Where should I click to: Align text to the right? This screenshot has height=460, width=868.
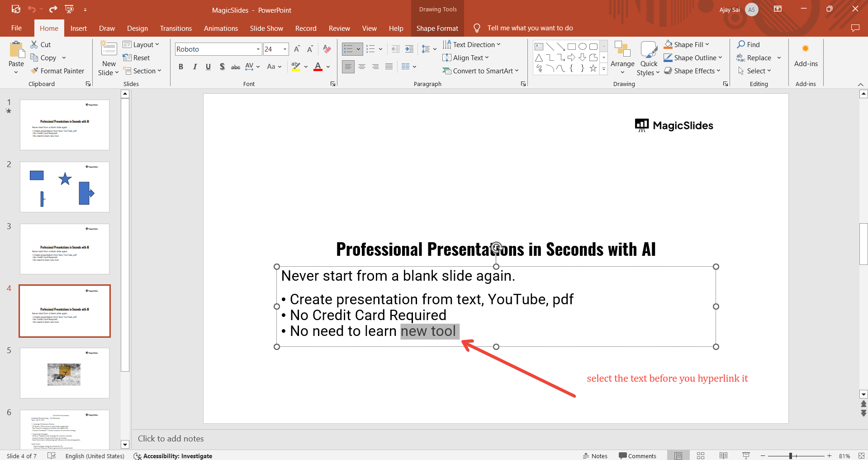pyautogui.click(x=375, y=67)
